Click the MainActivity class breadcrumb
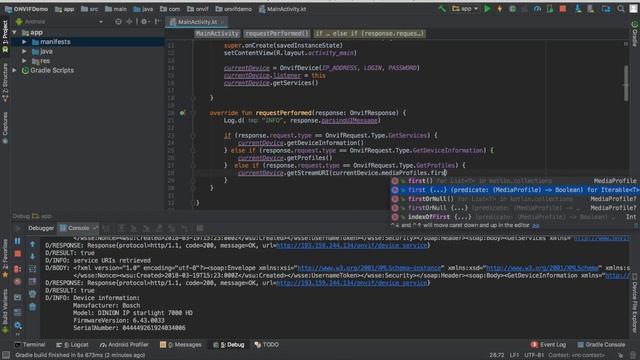 tap(217, 33)
